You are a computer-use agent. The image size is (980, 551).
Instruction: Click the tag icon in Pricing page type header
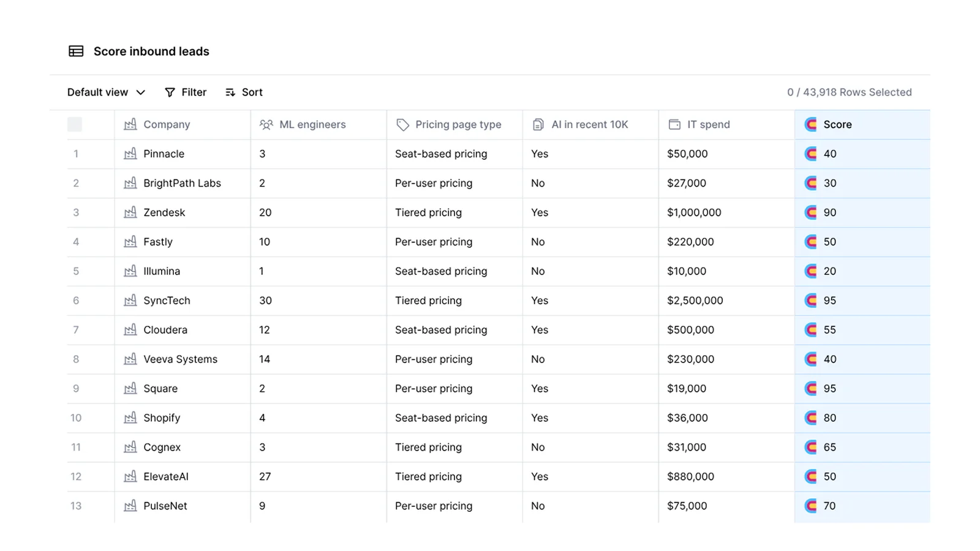coord(402,124)
